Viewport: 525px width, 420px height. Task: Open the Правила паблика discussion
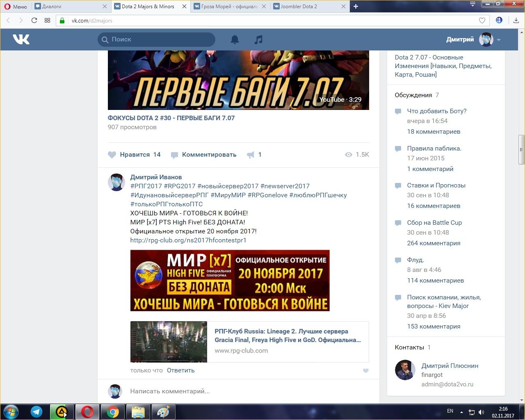434,148
